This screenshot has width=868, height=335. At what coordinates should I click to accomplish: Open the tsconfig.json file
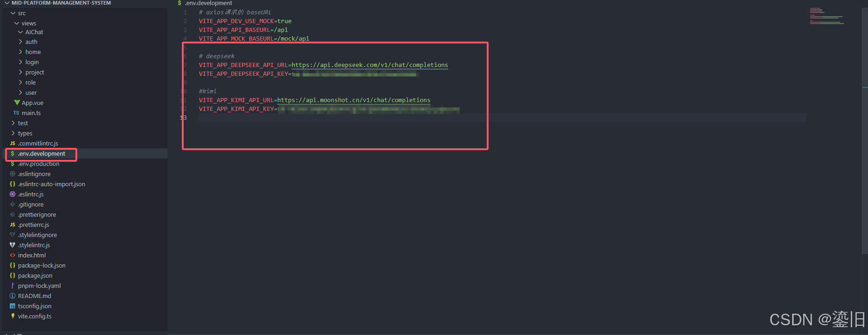coord(35,306)
